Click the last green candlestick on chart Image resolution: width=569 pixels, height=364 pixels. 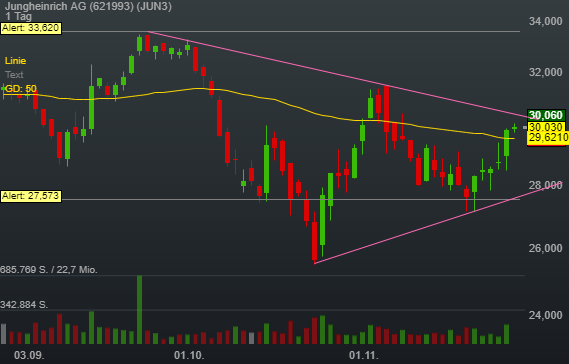click(x=514, y=127)
